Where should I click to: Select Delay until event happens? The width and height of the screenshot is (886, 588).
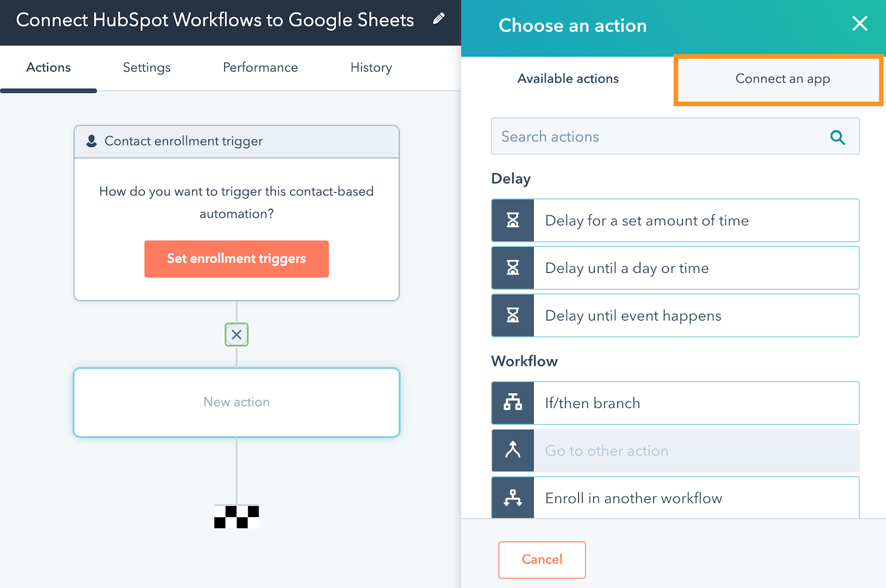(x=676, y=316)
